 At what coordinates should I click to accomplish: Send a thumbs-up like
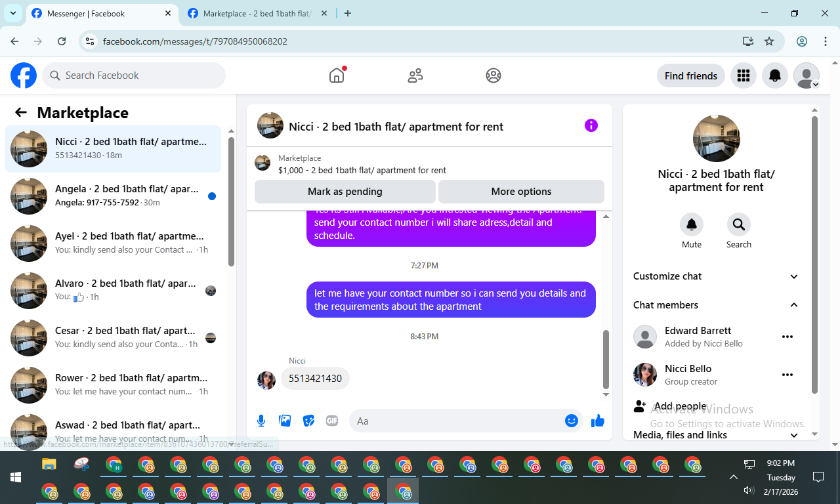point(598,421)
